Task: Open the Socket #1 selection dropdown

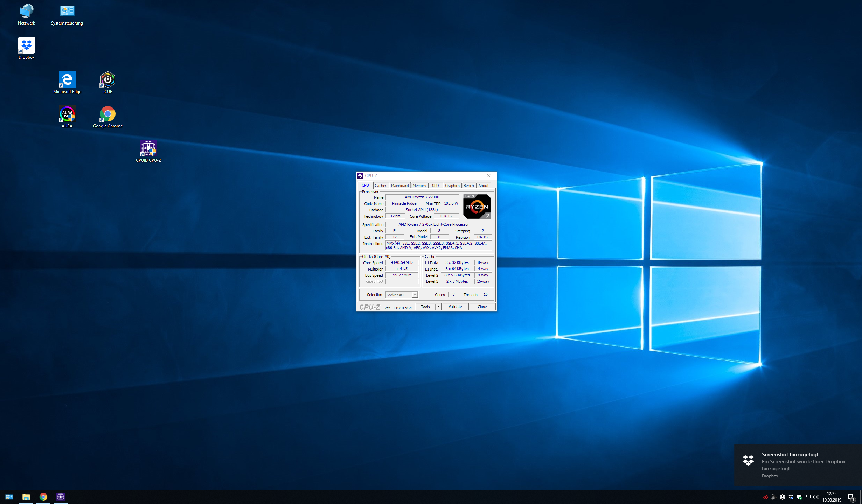Action: click(402, 295)
